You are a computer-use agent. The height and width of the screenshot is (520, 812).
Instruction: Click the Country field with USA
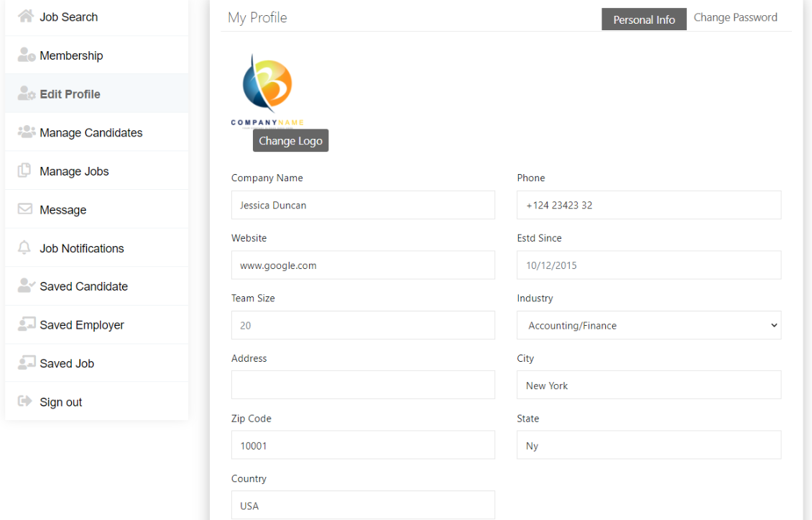[x=363, y=505]
